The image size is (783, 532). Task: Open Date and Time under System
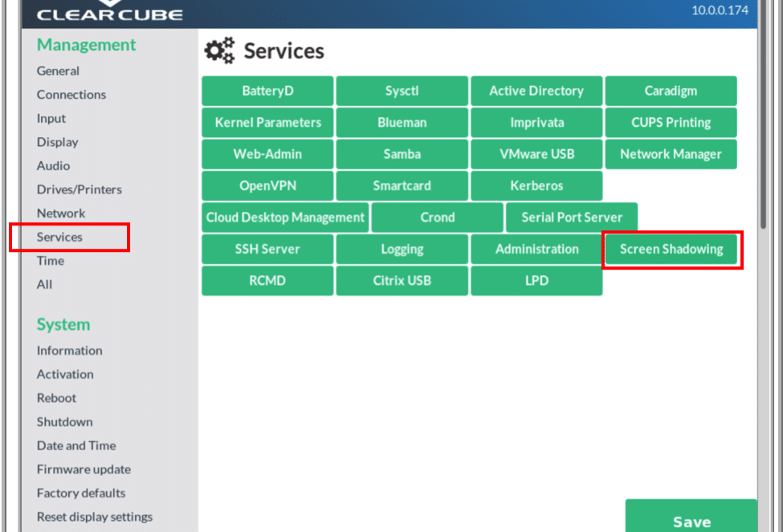[x=76, y=445]
